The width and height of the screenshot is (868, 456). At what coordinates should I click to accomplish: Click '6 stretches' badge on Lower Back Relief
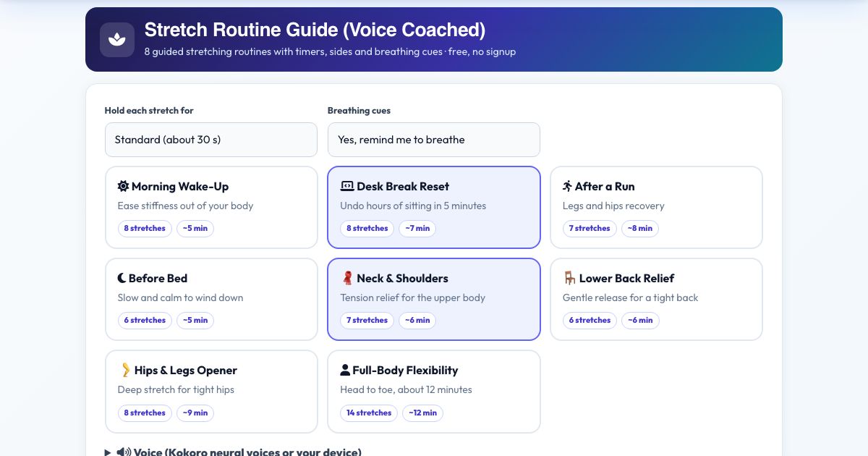point(590,320)
